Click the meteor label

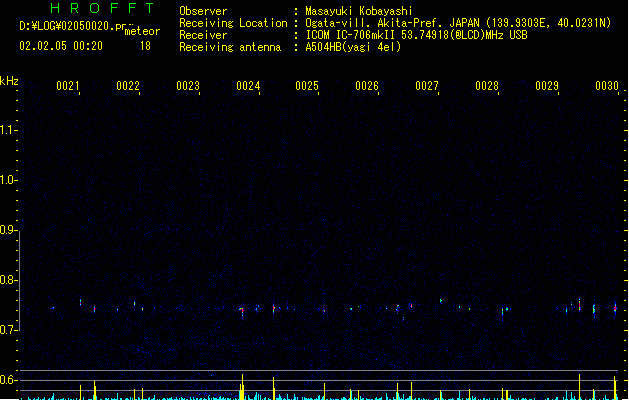coord(142,31)
